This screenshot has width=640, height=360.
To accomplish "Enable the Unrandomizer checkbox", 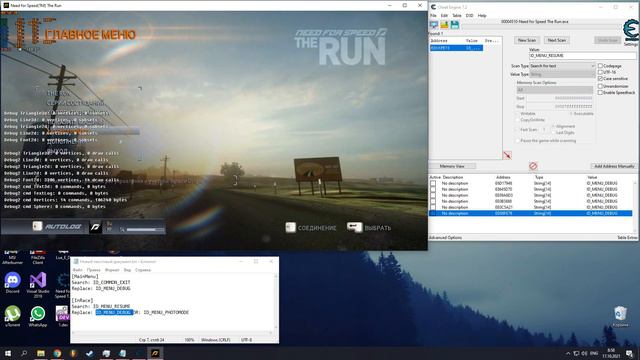I will click(x=600, y=86).
